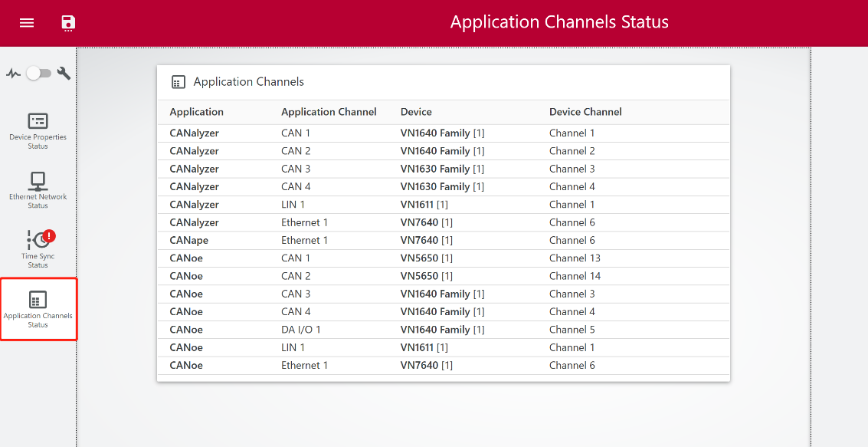The height and width of the screenshot is (447, 868).
Task: Click the Device Channel column header
Action: click(585, 112)
